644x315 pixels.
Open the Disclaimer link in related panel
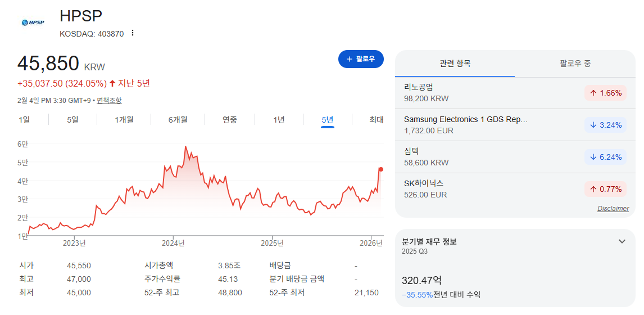point(613,209)
